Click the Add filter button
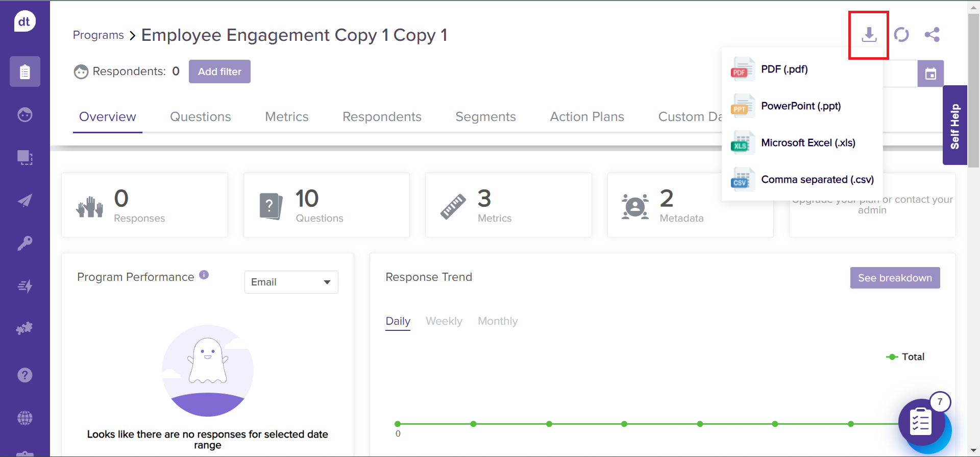980x457 pixels. pyautogui.click(x=219, y=71)
